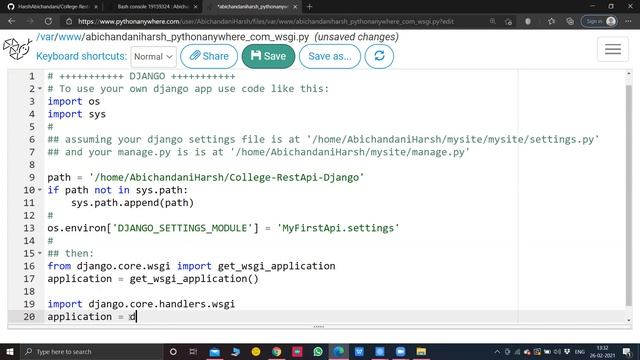Click the volume icon in the system tray
The height and width of the screenshot is (360, 640).
[557, 351]
